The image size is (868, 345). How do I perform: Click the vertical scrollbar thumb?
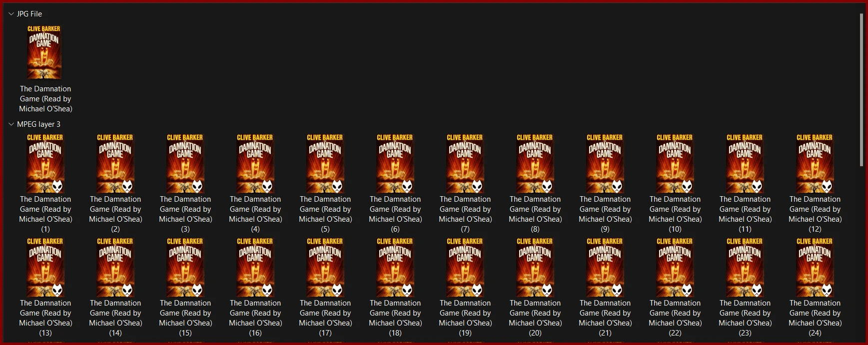[x=862, y=90]
